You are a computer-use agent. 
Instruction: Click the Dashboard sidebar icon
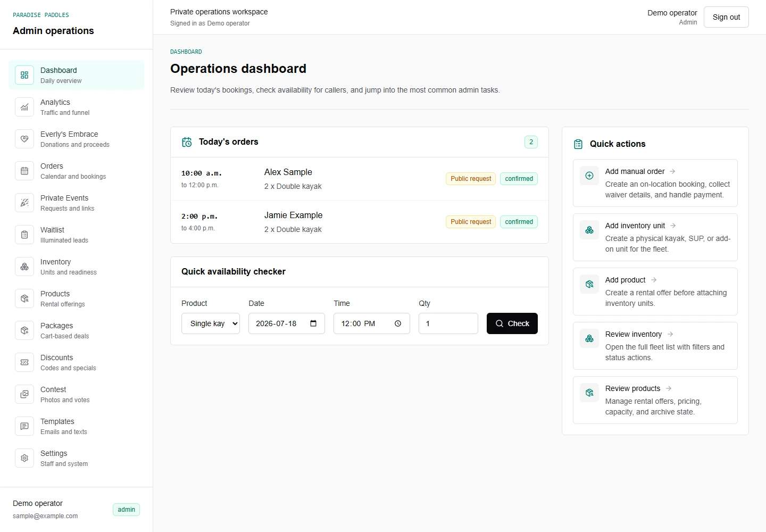pyautogui.click(x=24, y=75)
